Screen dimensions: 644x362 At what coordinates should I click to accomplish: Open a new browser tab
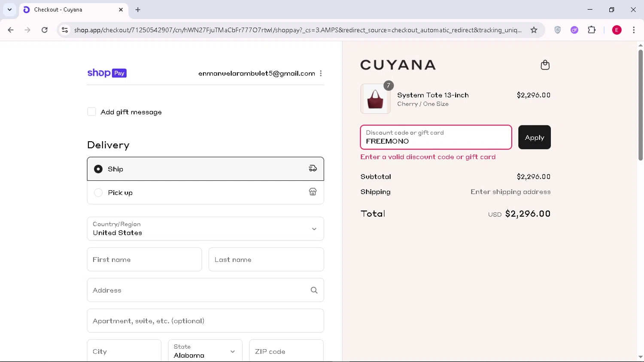click(138, 9)
